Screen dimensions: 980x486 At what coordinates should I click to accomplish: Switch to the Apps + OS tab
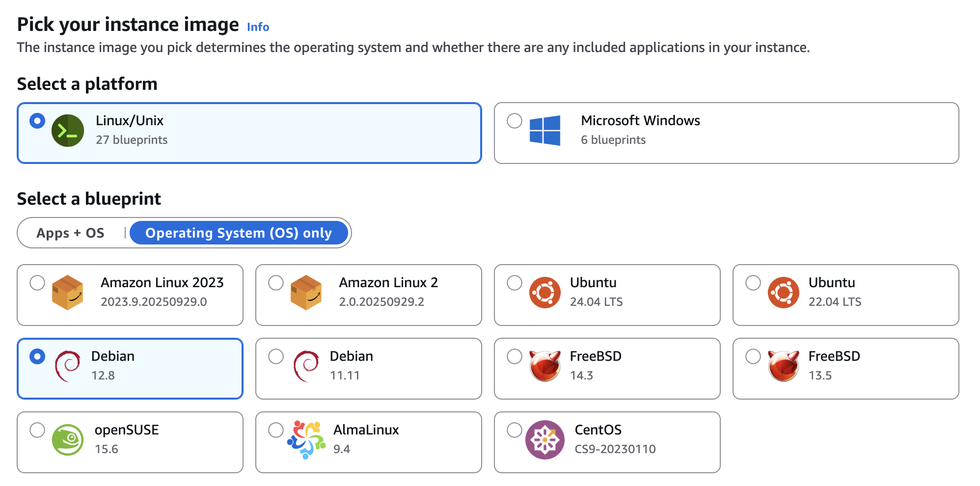click(71, 233)
